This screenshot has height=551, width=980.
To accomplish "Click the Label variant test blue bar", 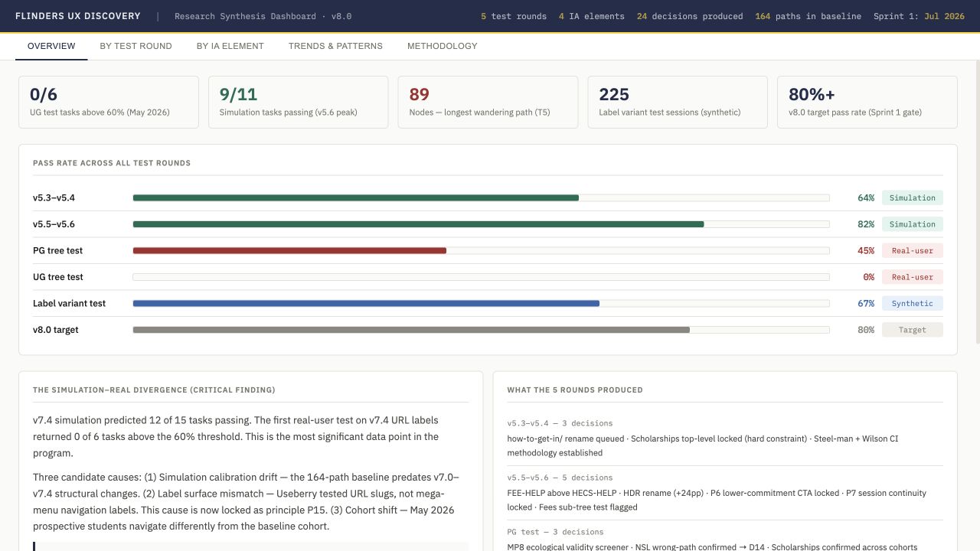I will [366, 304].
